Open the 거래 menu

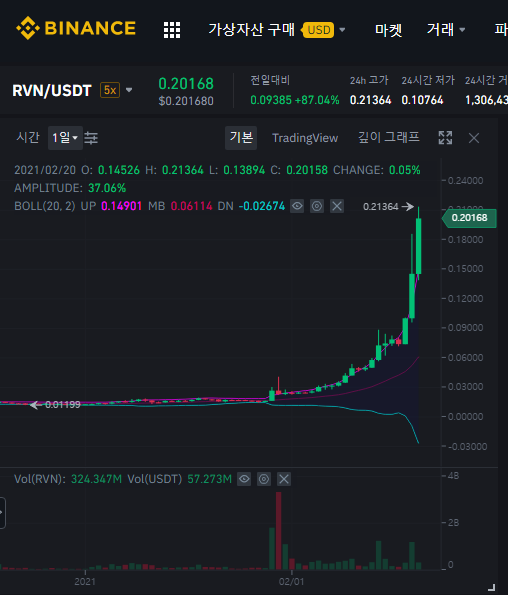(x=440, y=30)
